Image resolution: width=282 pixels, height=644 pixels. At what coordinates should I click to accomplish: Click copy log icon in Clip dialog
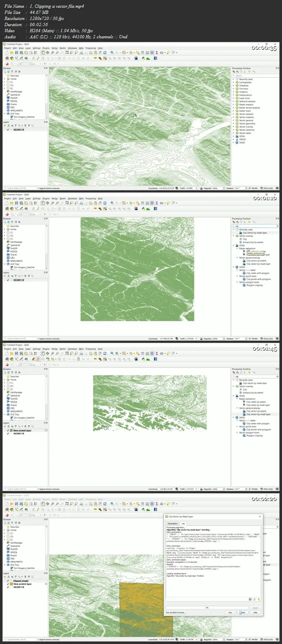tap(254, 599)
